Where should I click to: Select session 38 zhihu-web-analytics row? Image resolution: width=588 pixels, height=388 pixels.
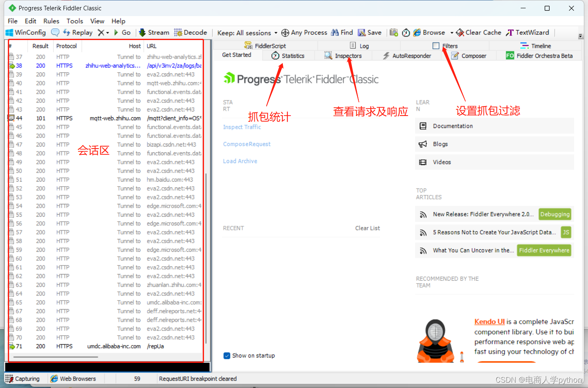pyautogui.click(x=105, y=66)
